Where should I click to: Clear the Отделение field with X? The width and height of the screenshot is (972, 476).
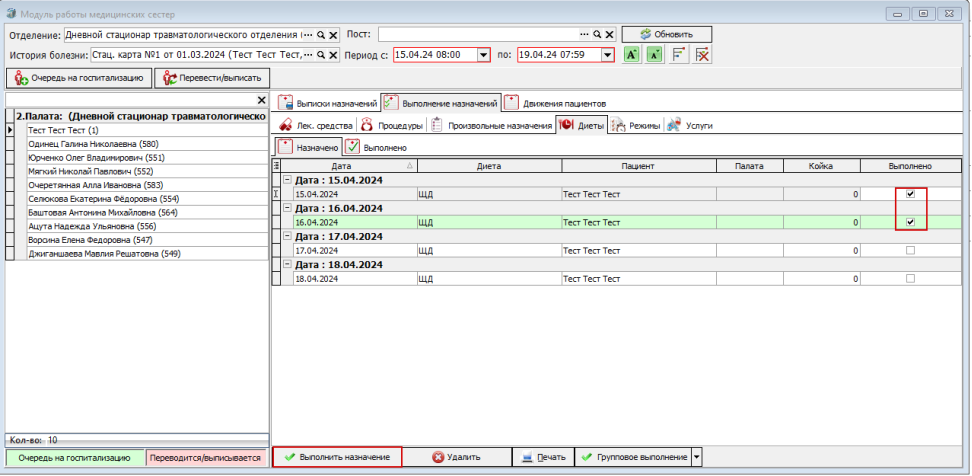(x=333, y=35)
